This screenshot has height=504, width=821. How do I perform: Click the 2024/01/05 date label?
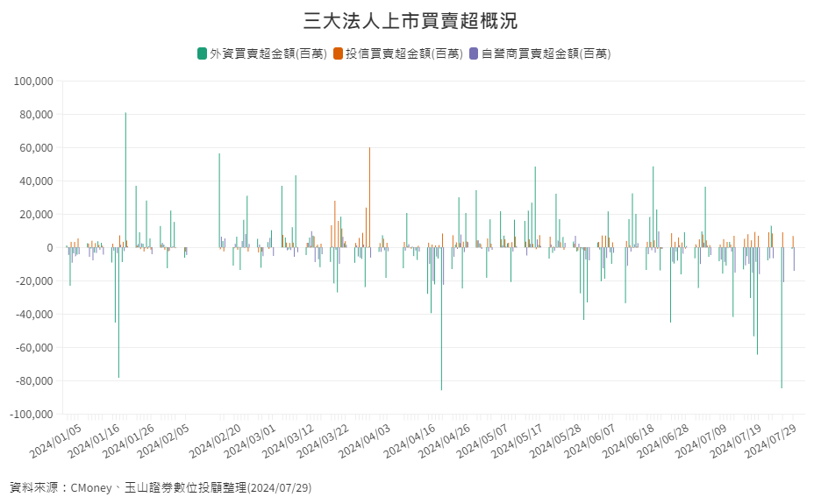point(56,442)
